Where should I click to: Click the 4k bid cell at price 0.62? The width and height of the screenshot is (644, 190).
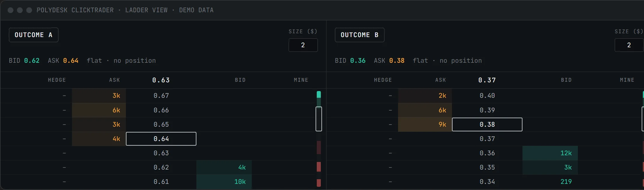pos(224,167)
